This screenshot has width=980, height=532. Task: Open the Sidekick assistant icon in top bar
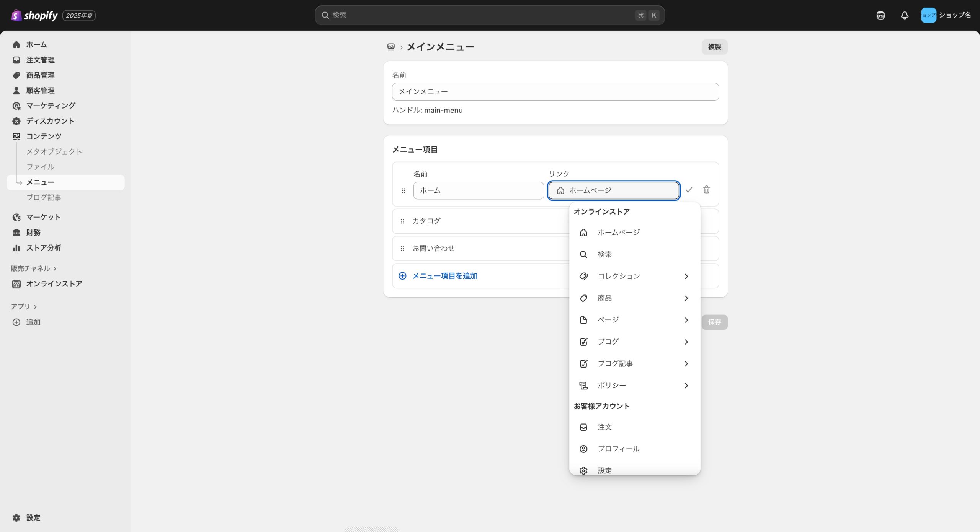click(x=880, y=15)
